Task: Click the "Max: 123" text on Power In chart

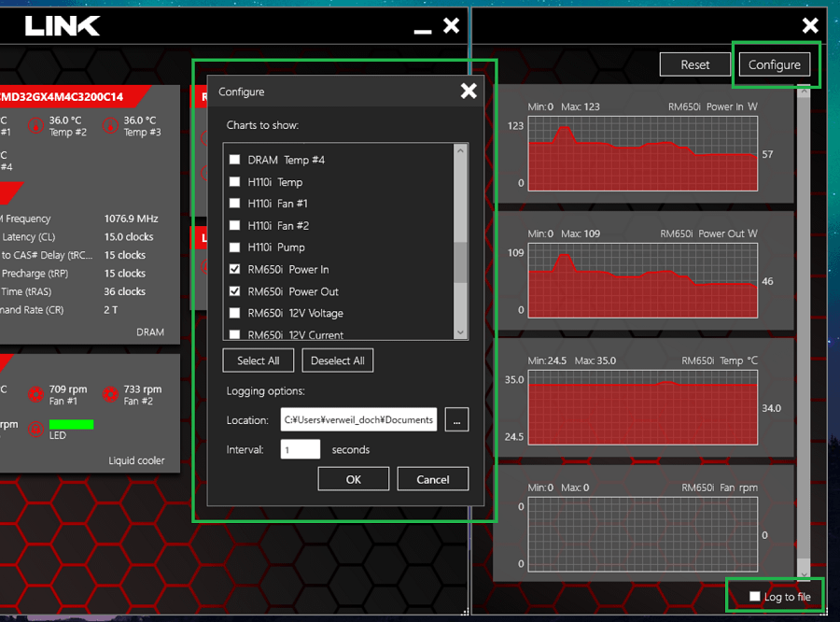Action: (581, 106)
